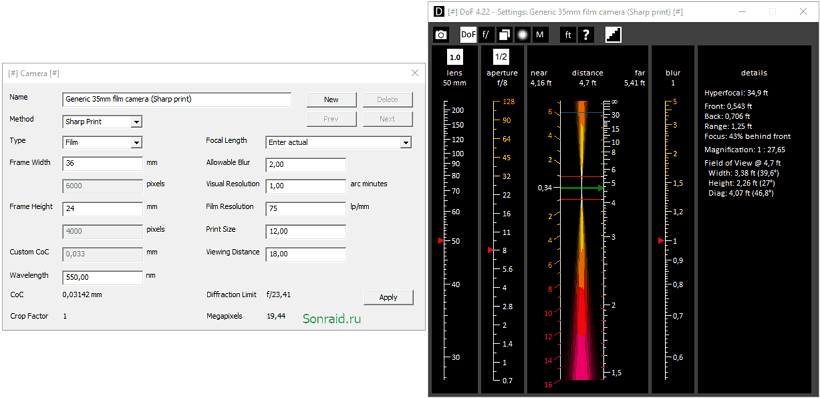Click the Next button
Viewport: 820px width, 398px height.
(388, 119)
